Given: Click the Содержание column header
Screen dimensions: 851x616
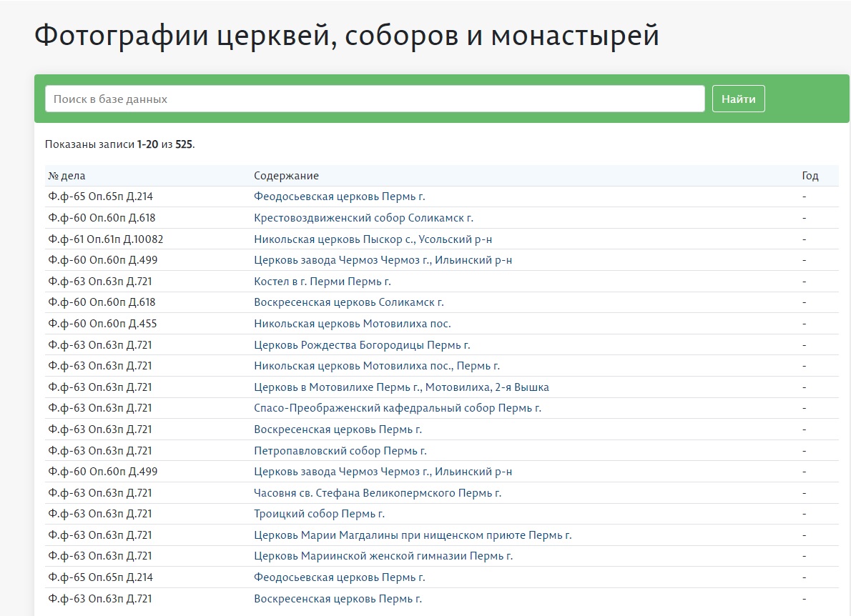Looking at the screenshot, I should [x=286, y=176].
